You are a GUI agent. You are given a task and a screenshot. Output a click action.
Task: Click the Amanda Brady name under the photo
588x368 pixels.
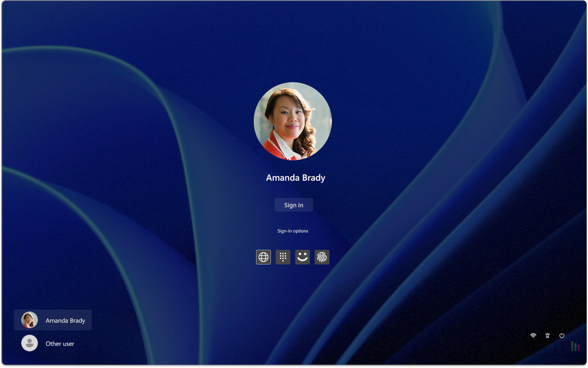pos(296,178)
